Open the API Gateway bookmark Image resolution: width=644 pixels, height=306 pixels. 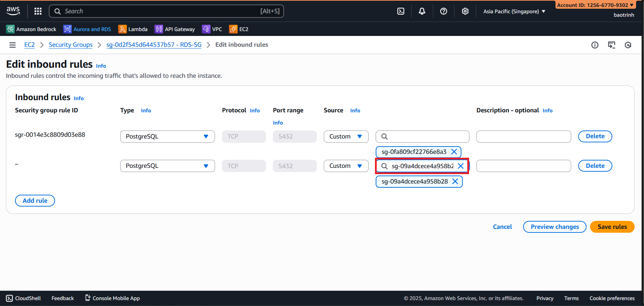point(175,29)
